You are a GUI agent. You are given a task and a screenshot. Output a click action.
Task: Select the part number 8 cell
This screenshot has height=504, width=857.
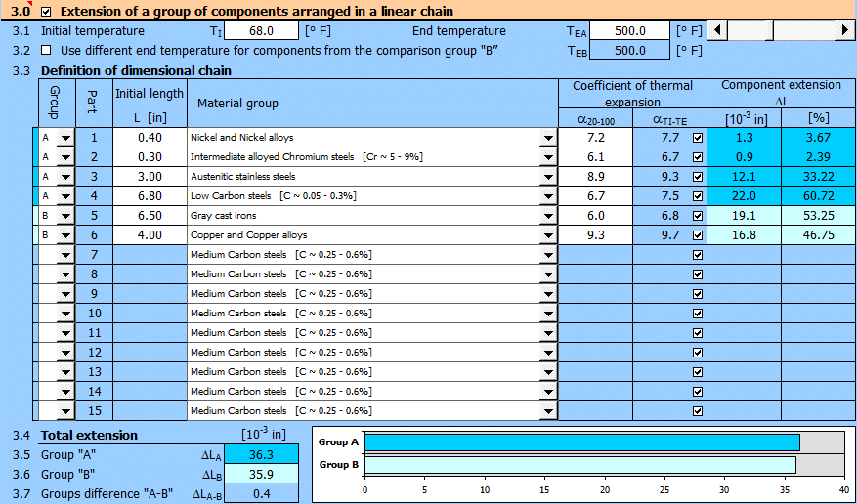click(94, 274)
